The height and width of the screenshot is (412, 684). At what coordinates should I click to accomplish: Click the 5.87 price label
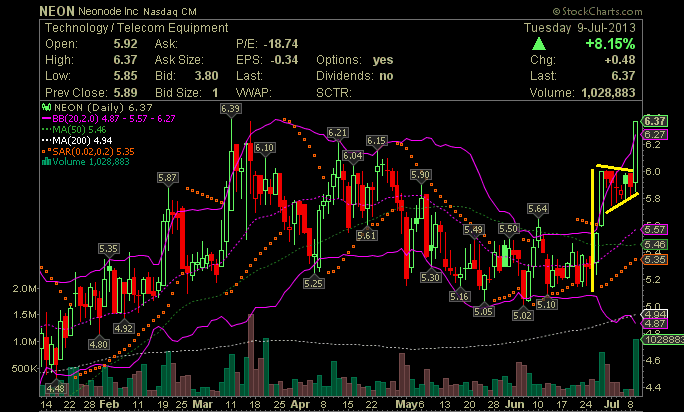click(168, 178)
